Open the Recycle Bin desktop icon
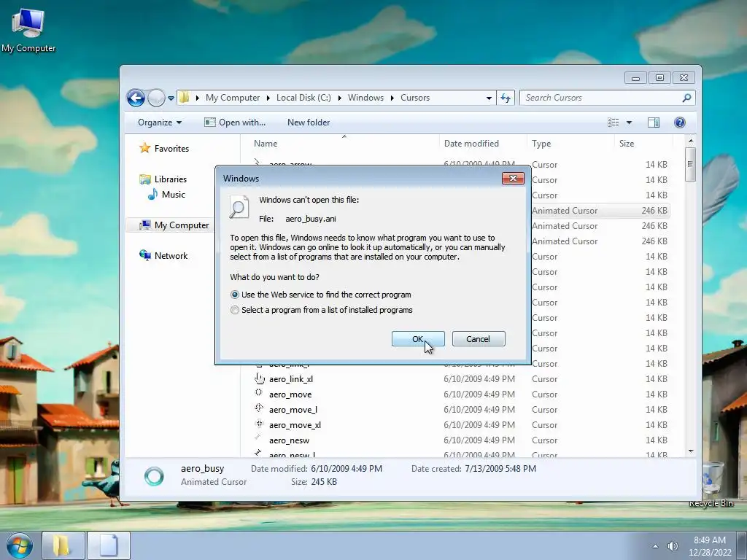This screenshot has width=747, height=560. [712, 484]
